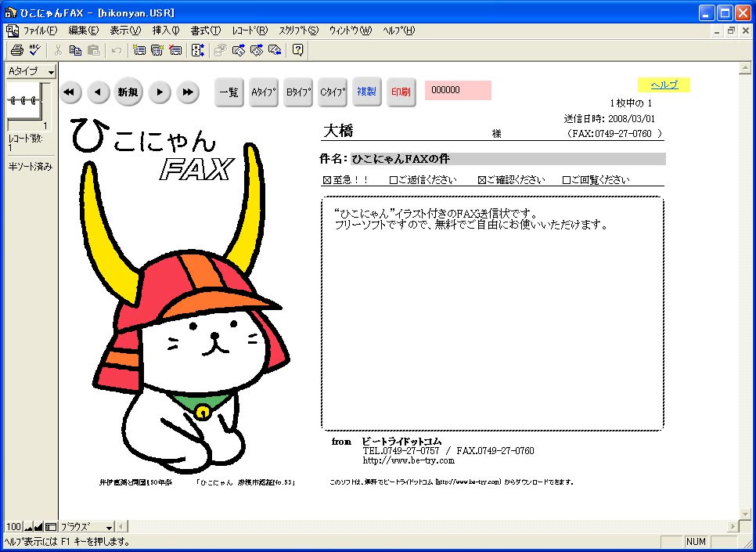Screen dimensions: 756x552
Task: Click the Cタイプ layout button
Action: (x=333, y=92)
